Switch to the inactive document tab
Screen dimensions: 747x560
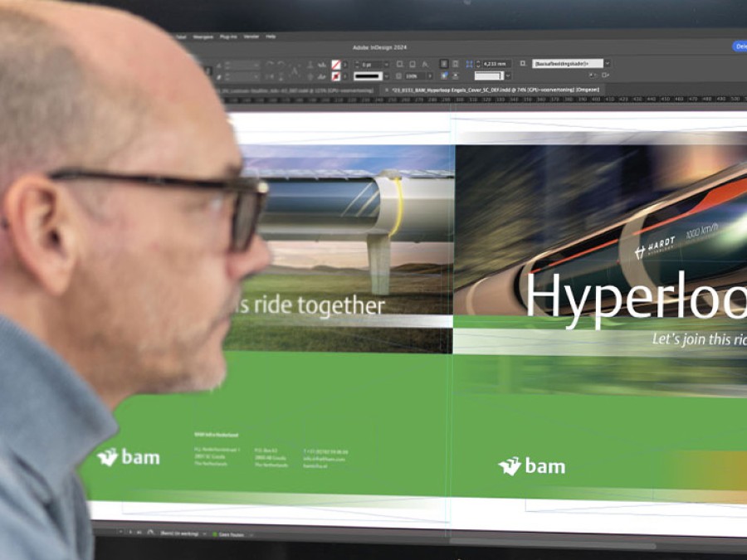[298, 90]
